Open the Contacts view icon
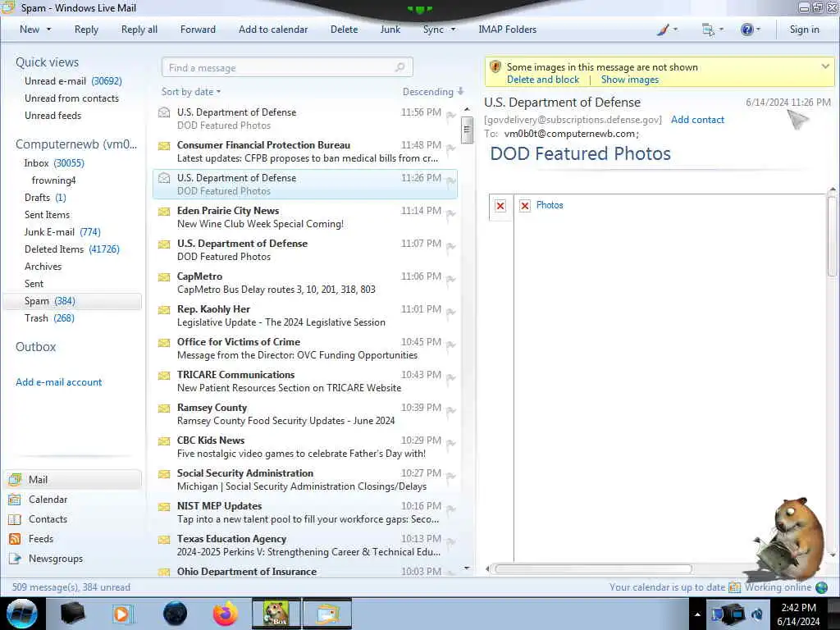Viewport: 840px width, 630px height. click(x=15, y=519)
